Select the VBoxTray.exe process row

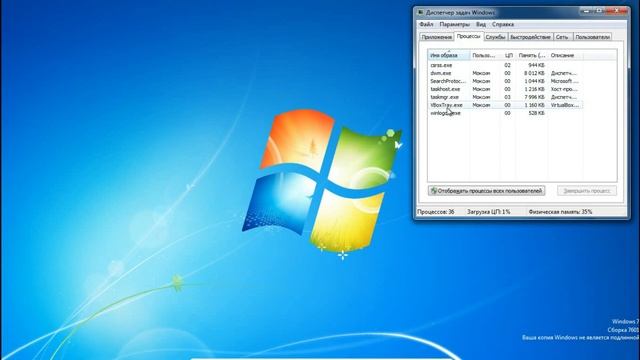coord(505,105)
